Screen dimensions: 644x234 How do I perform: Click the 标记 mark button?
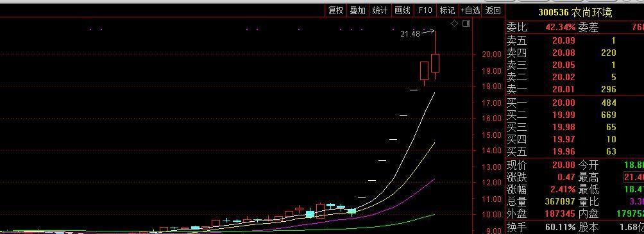point(447,11)
